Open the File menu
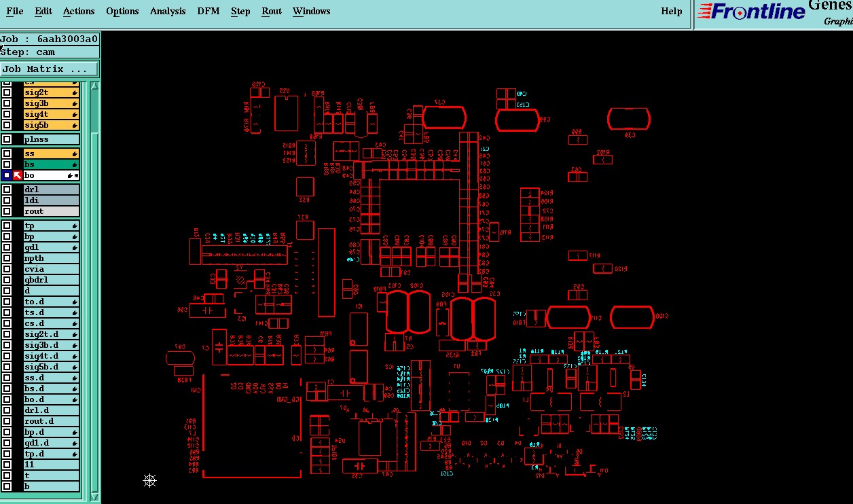This screenshot has width=853, height=504. click(x=14, y=11)
